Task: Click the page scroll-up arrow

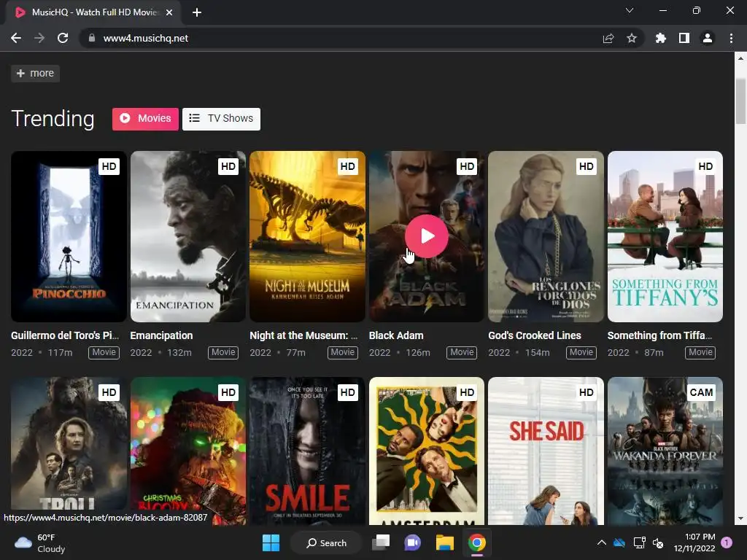Action: tap(740, 58)
